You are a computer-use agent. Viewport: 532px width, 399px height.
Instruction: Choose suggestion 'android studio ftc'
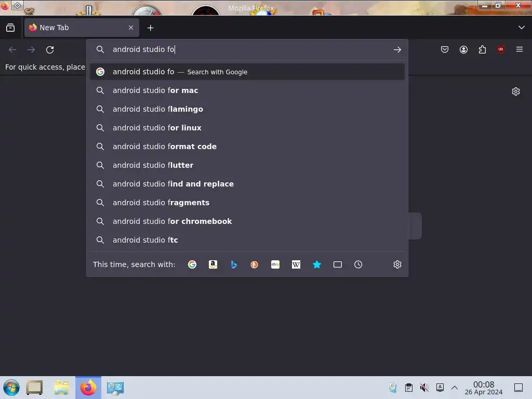[247, 240]
